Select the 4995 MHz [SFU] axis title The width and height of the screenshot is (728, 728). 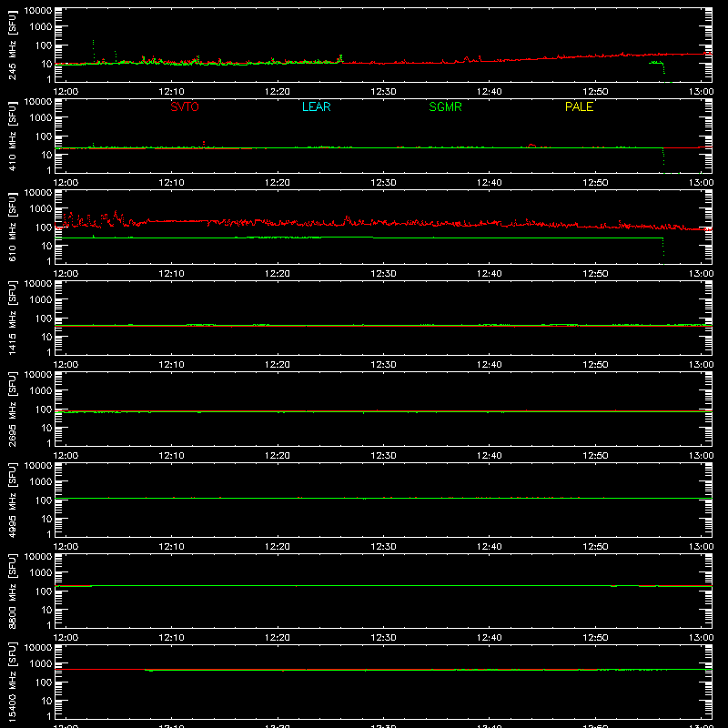tap(13, 500)
